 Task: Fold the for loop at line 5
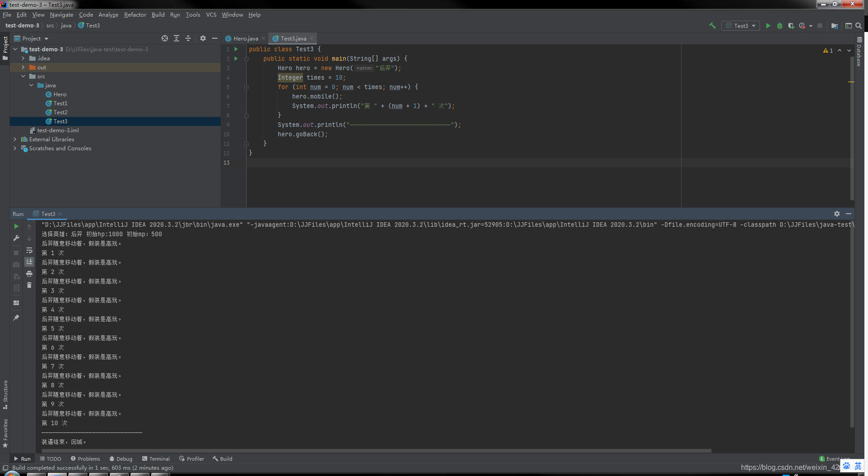pos(246,87)
